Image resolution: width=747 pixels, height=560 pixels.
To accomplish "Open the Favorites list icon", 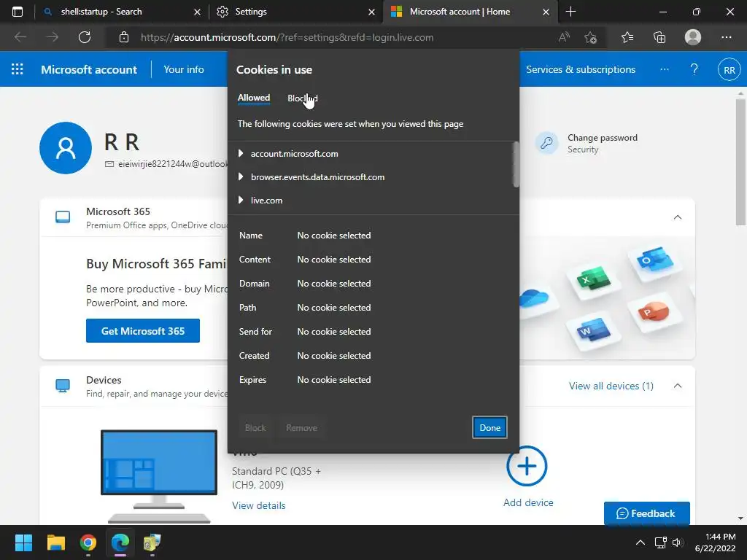I will point(627,37).
